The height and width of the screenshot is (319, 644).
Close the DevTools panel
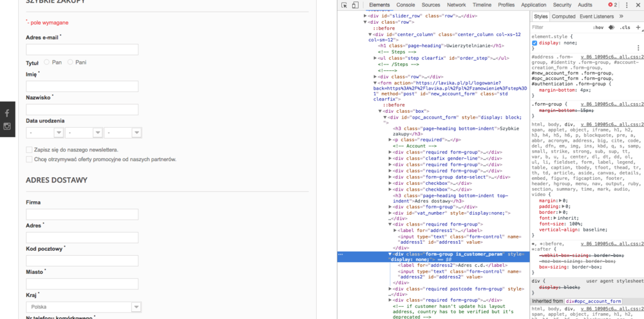pos(638,5)
